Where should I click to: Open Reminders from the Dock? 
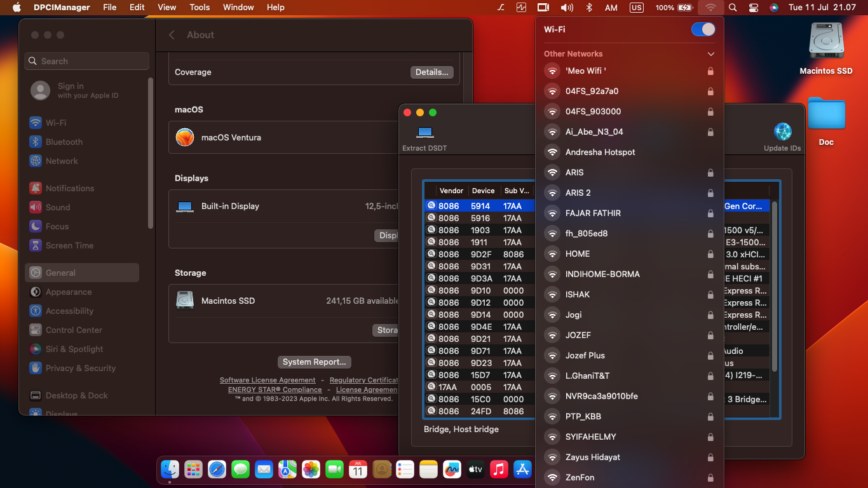pyautogui.click(x=405, y=470)
